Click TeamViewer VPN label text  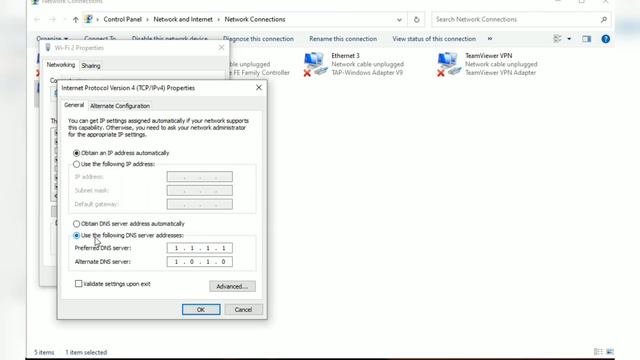(x=489, y=56)
